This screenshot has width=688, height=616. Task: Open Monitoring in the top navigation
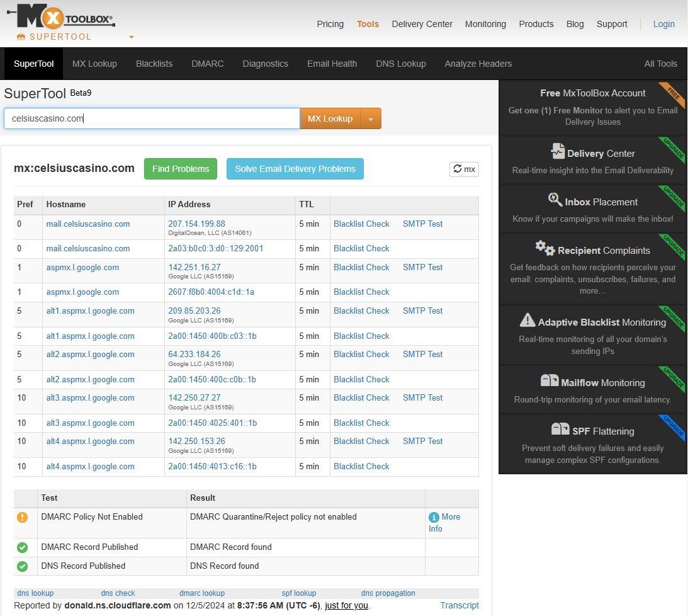pos(485,24)
